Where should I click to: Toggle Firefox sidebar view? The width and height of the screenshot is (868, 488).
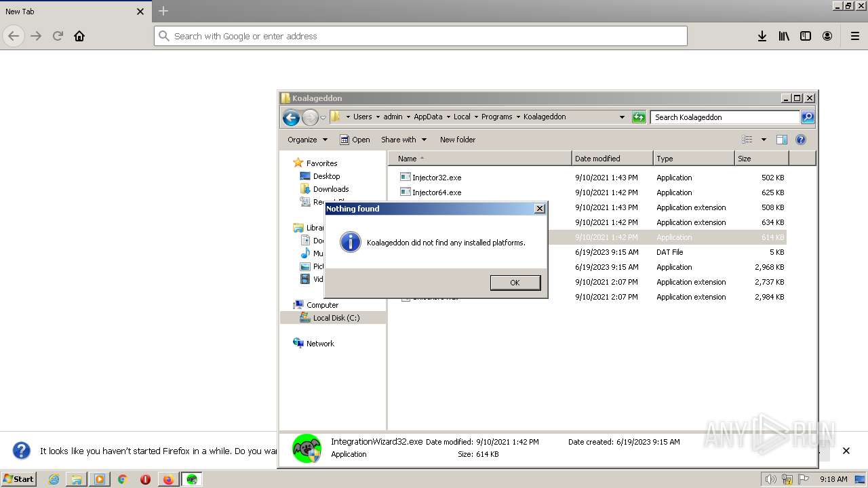[806, 36]
